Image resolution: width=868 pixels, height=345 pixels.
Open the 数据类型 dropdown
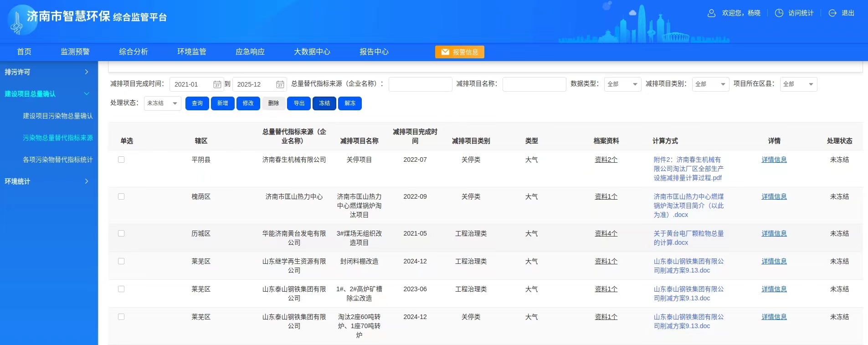pos(622,84)
